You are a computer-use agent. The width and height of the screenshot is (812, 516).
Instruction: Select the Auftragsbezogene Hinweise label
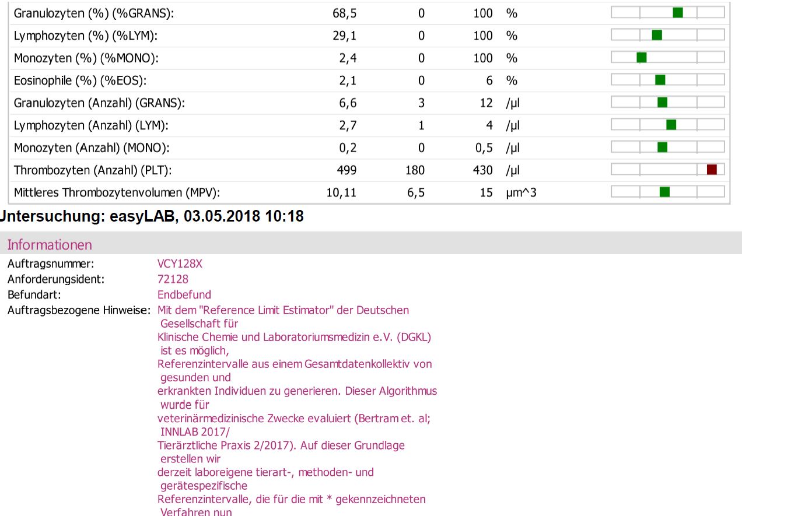click(79, 310)
